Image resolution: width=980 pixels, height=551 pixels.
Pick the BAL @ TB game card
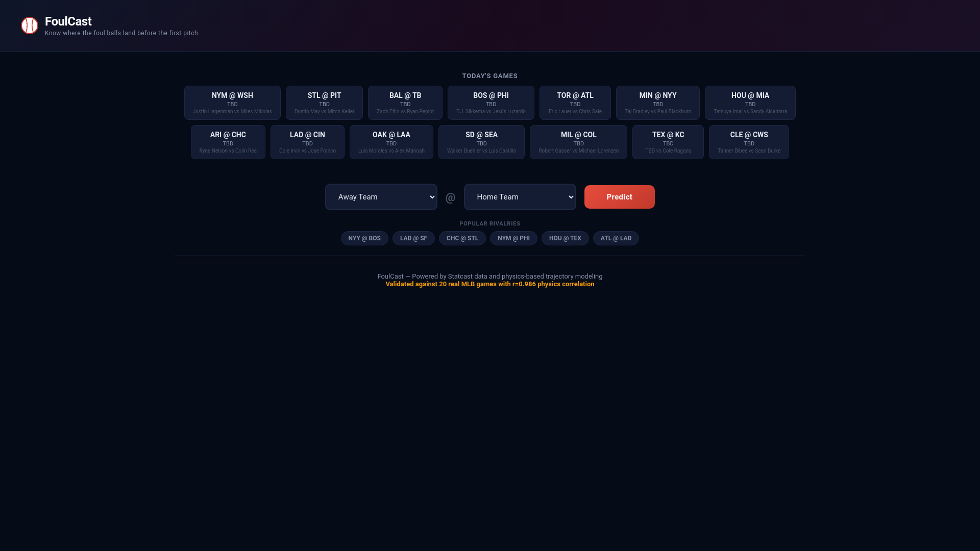[405, 103]
